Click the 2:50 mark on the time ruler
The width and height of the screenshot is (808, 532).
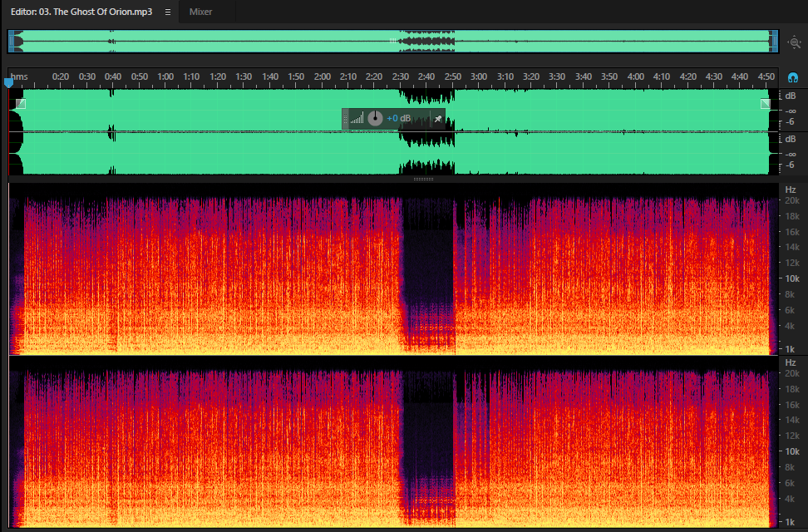pyautogui.click(x=452, y=76)
